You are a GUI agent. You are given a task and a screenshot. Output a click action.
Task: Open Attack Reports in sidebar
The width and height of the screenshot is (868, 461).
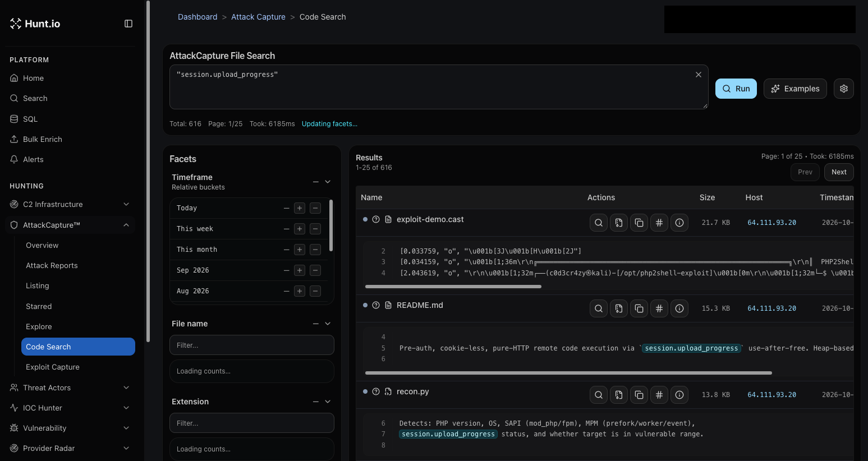[78, 265]
